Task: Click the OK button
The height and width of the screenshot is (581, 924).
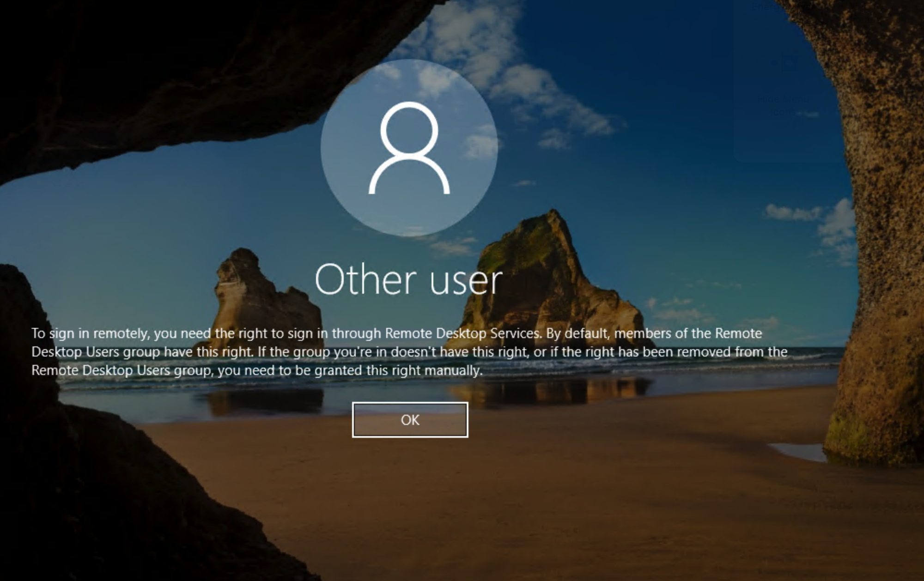Action: tap(410, 419)
